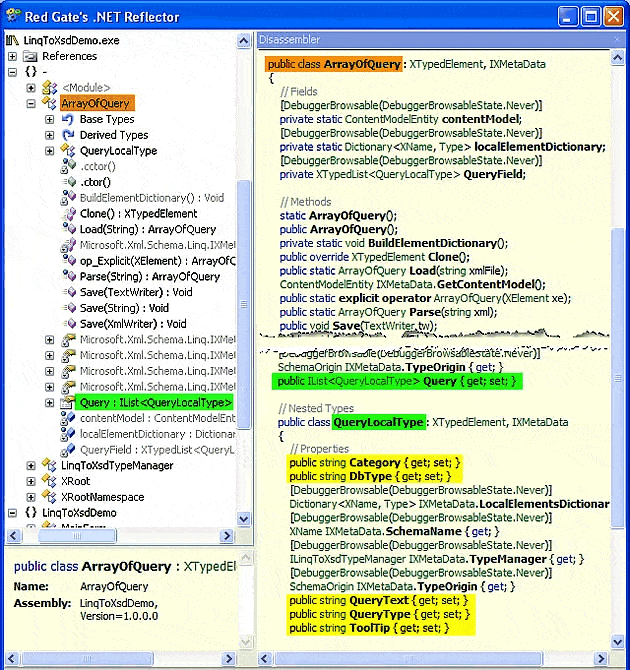The image size is (630, 670).
Task: Click the XRootNamespace class icon
Action: [x=49, y=497]
